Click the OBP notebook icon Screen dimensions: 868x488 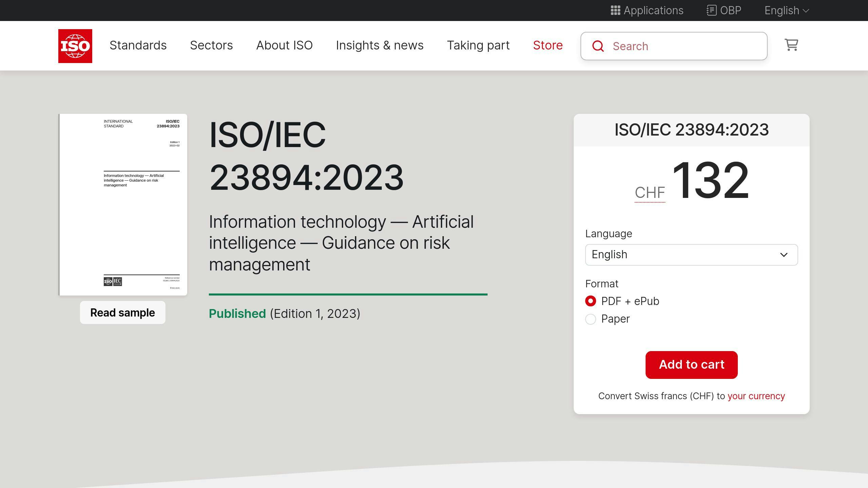pos(711,11)
